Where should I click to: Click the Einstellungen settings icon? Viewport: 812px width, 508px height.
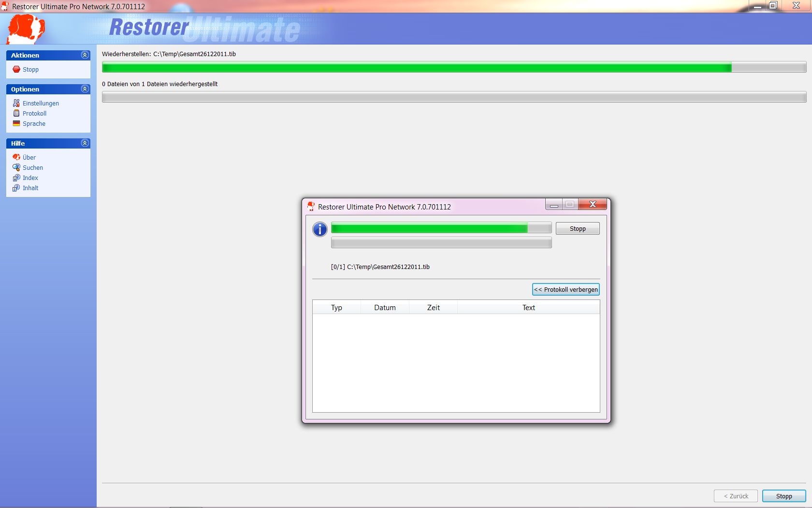click(x=16, y=103)
